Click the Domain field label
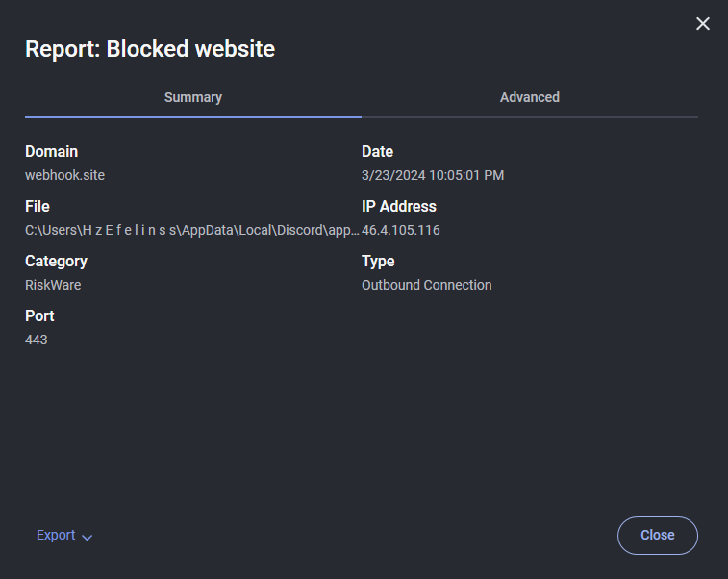This screenshot has height=579, width=728. pyautogui.click(x=52, y=151)
